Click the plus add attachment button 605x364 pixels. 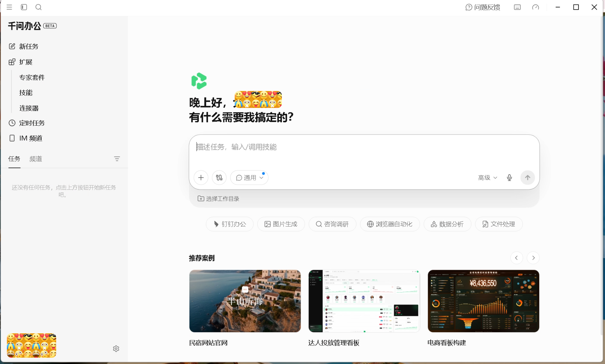coord(201,178)
